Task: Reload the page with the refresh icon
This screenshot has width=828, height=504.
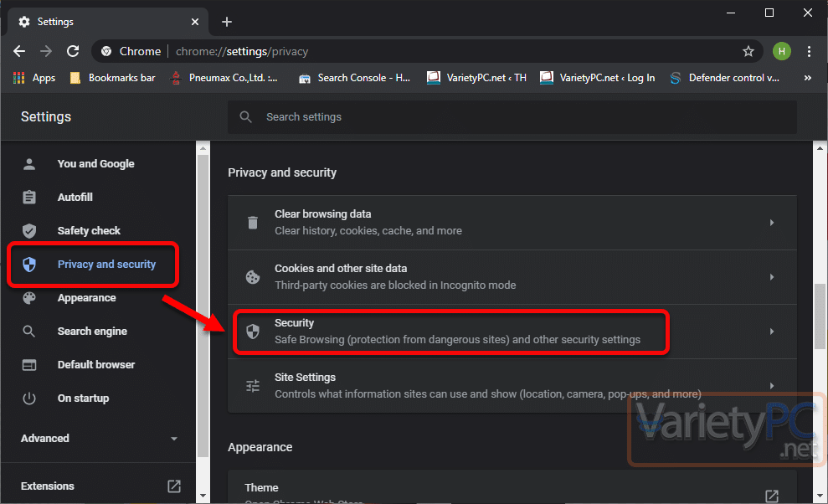Action: pyautogui.click(x=73, y=51)
